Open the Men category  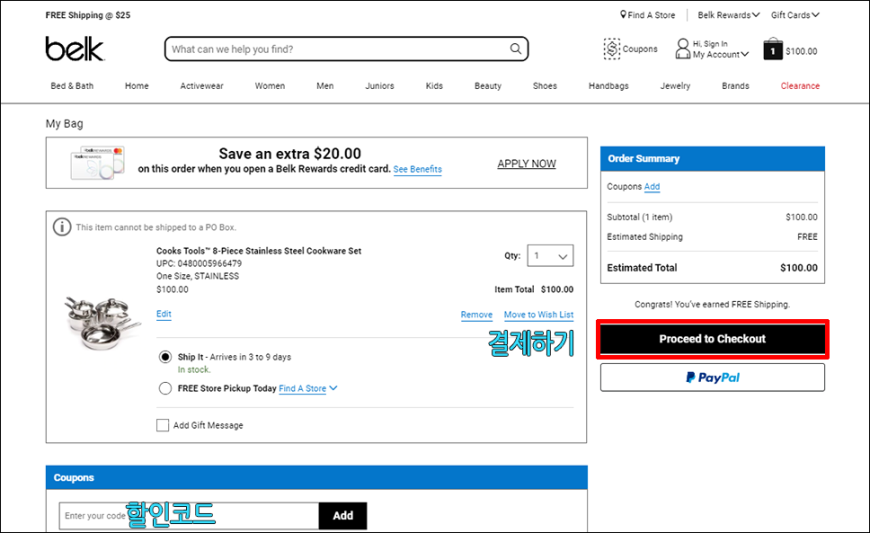tap(325, 86)
